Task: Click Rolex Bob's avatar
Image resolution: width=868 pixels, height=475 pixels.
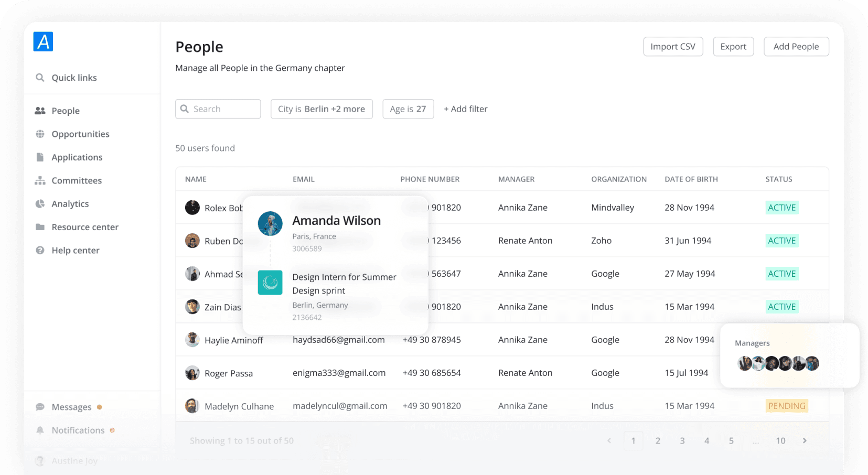Action: (192, 208)
